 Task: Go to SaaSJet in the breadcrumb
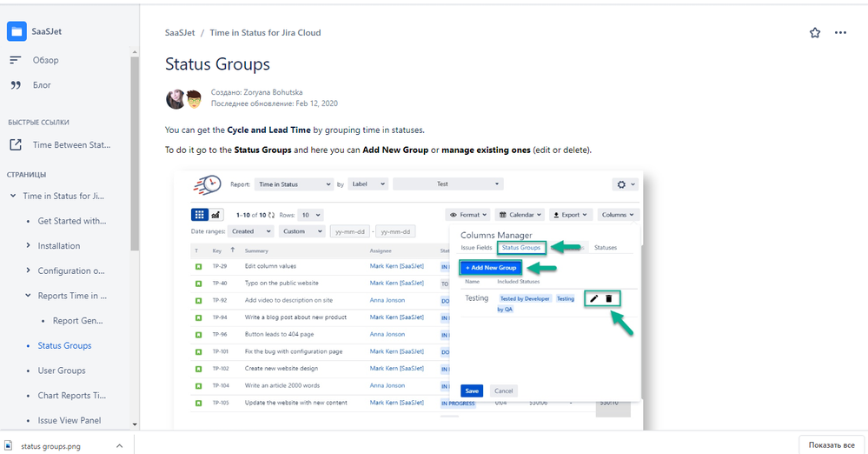180,33
